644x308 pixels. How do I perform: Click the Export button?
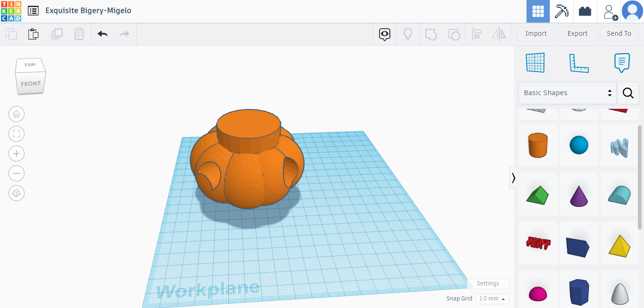577,33
